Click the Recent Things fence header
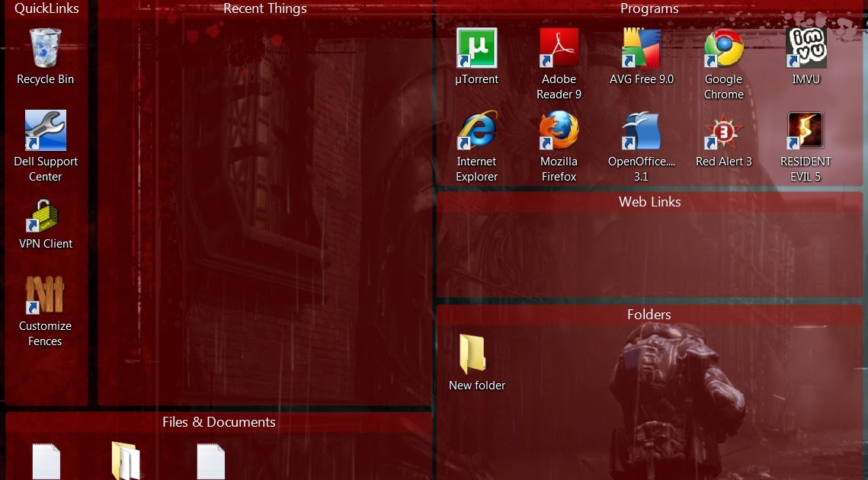 (x=265, y=8)
